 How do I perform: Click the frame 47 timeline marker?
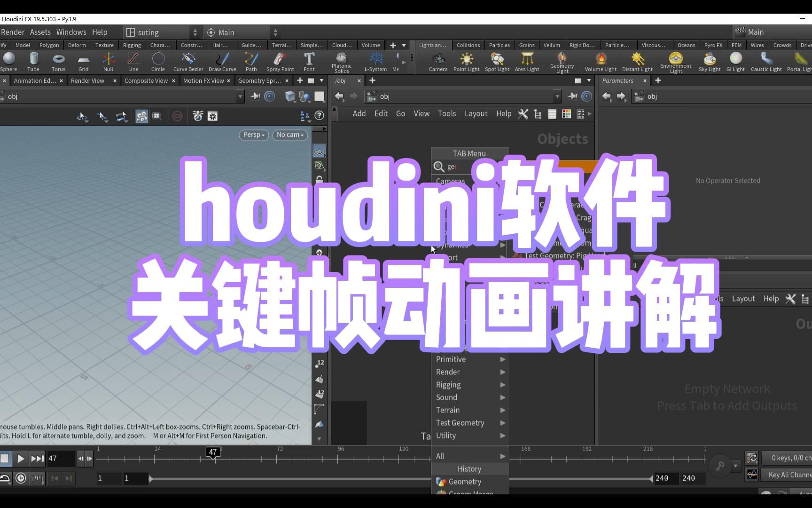[213, 452]
